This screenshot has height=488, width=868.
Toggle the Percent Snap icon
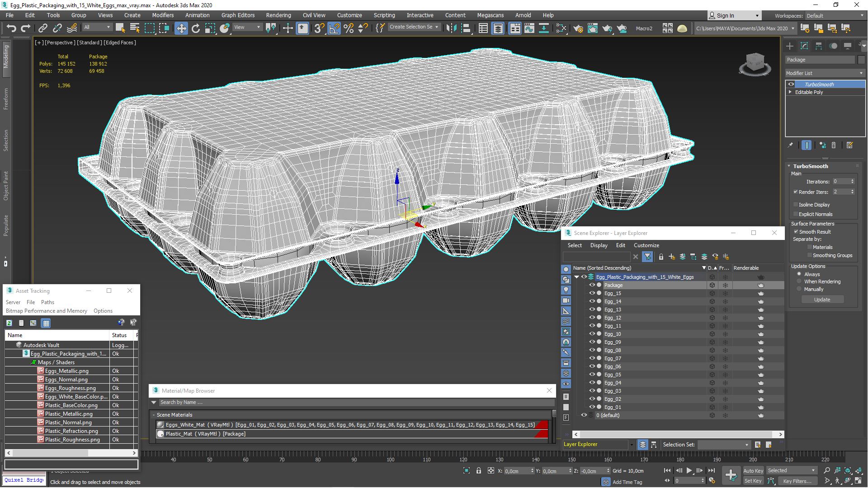pos(349,28)
